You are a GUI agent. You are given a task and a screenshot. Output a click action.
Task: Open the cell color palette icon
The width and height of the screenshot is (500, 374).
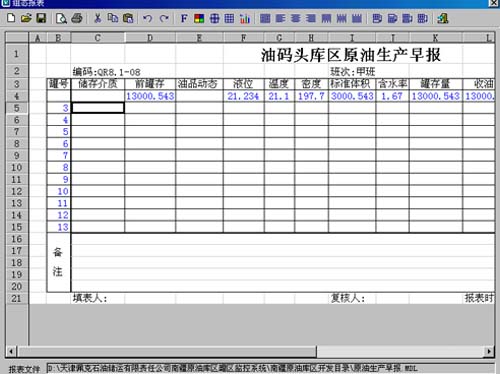pos(199,18)
